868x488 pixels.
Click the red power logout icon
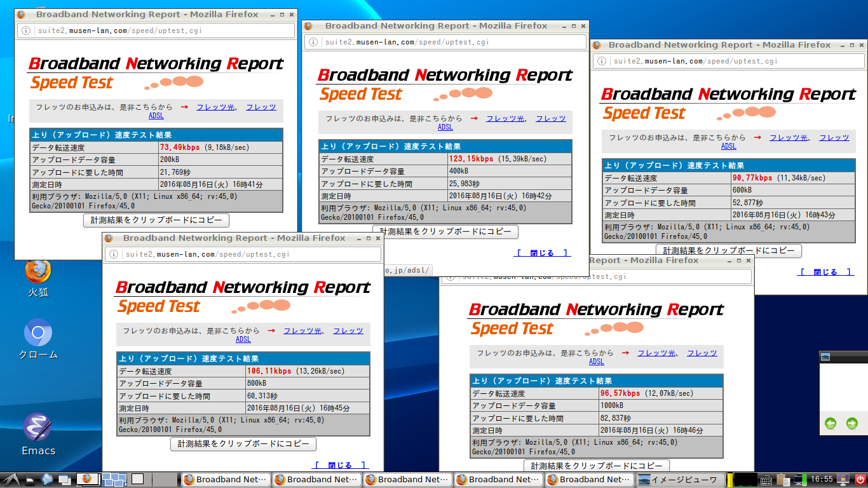[x=860, y=480]
